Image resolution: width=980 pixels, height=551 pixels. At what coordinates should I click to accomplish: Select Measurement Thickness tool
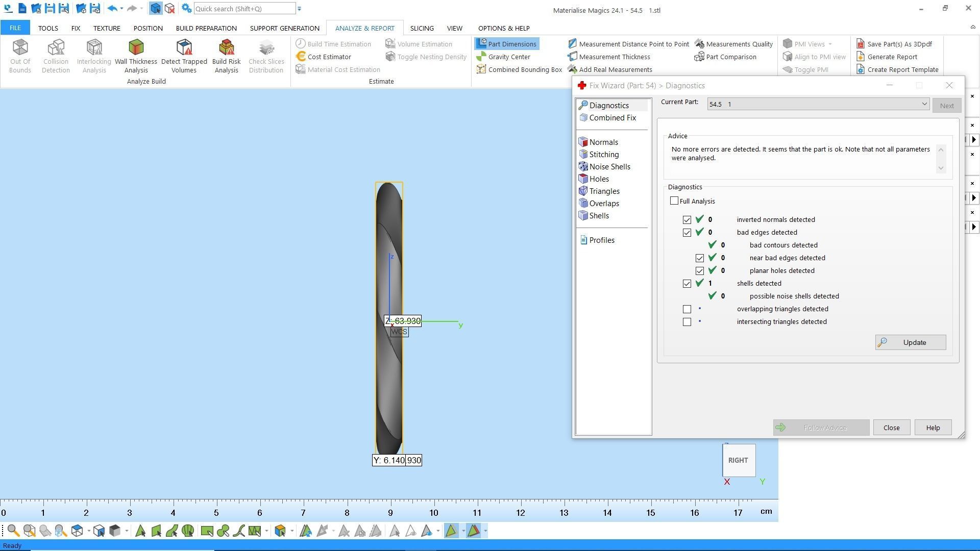[614, 57]
